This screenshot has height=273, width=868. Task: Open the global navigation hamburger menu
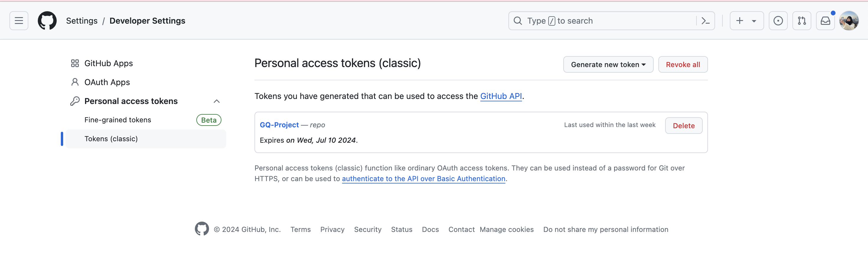[x=19, y=21]
